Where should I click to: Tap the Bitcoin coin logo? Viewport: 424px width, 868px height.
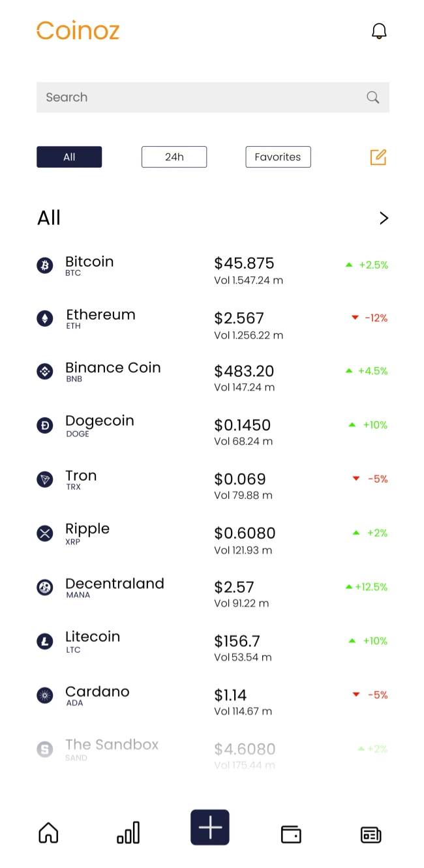coord(44,265)
